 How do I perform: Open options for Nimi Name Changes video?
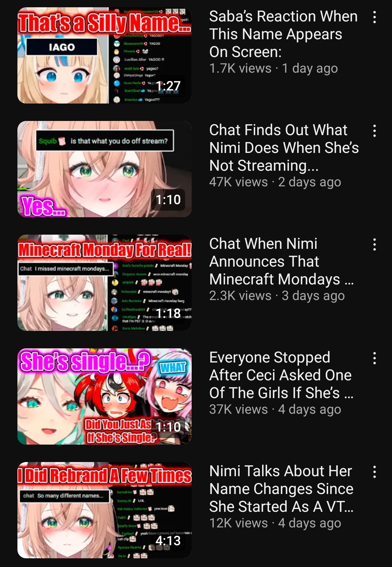coord(375,472)
